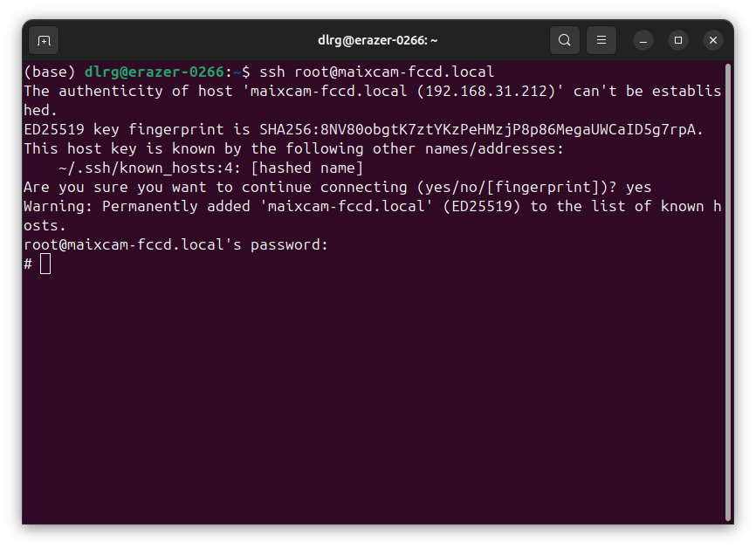Minimize the terminal window
Image resolution: width=756 pixels, height=549 pixels.
click(643, 40)
